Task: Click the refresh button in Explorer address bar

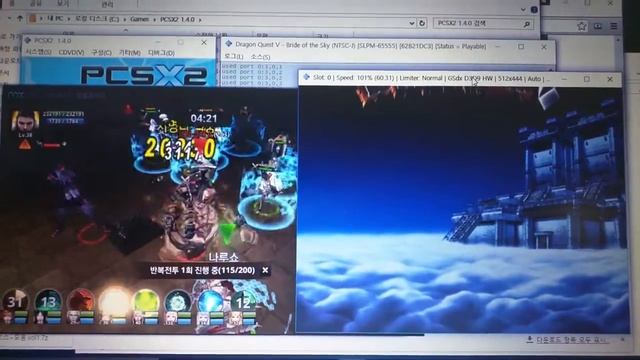Action: click(422, 23)
